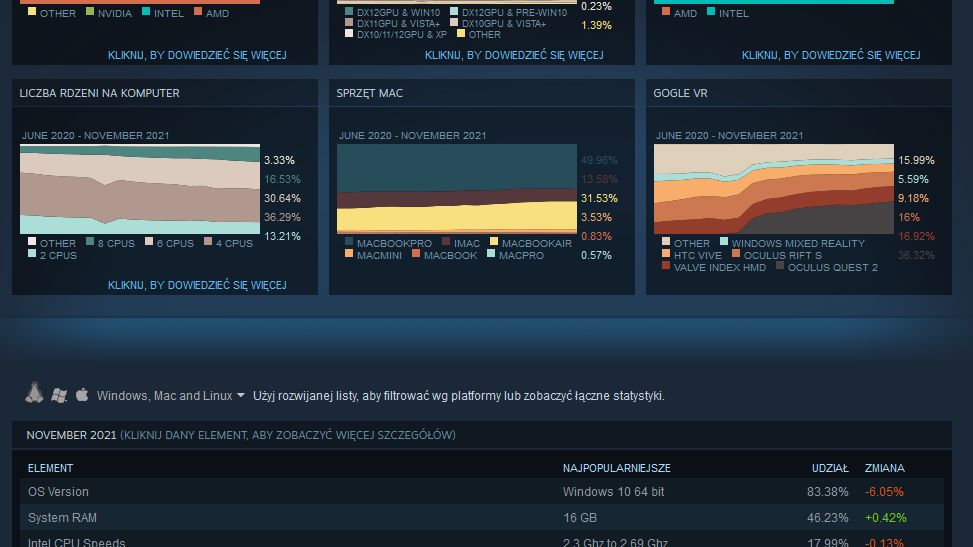The image size is (973, 547).
Task: Click the +0.42% change value
Action: 886,518
